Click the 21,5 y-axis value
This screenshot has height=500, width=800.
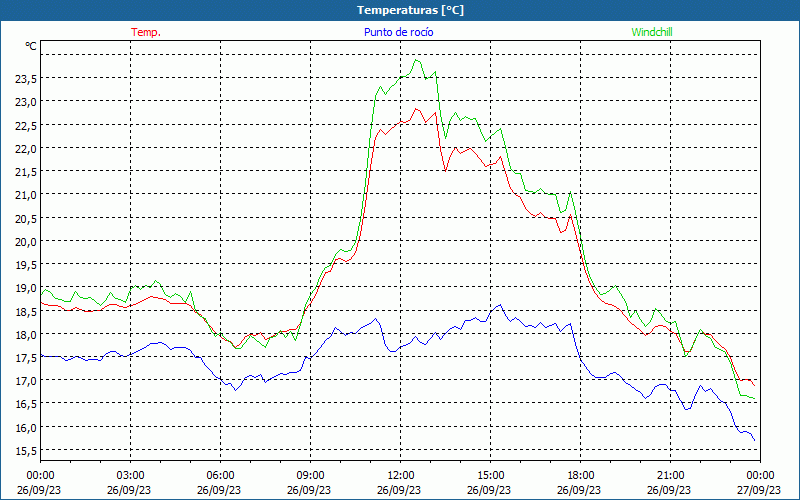pyautogui.click(x=26, y=172)
